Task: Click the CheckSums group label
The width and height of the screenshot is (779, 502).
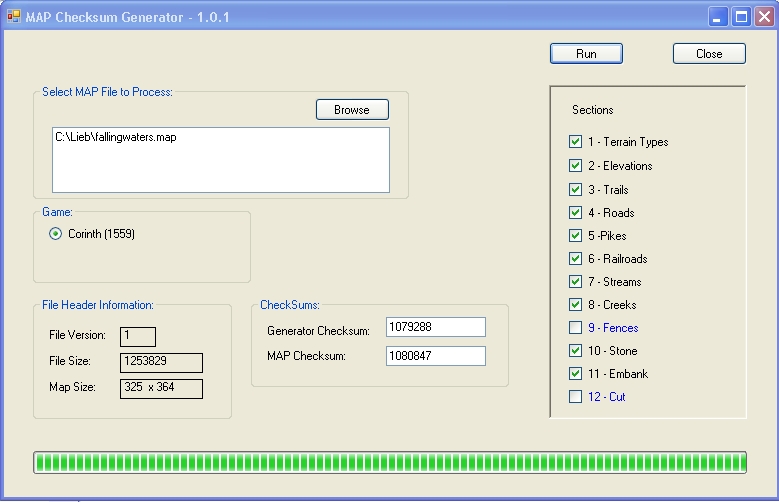Action: click(x=290, y=305)
